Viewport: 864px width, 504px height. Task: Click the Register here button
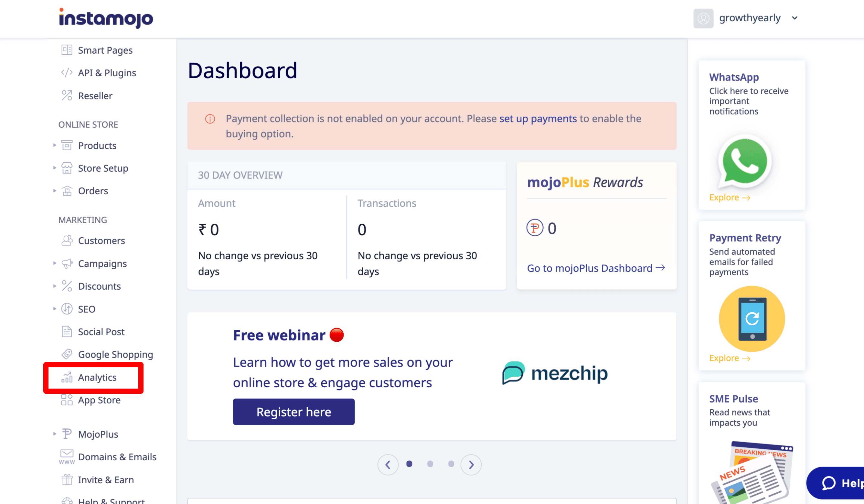coord(294,412)
